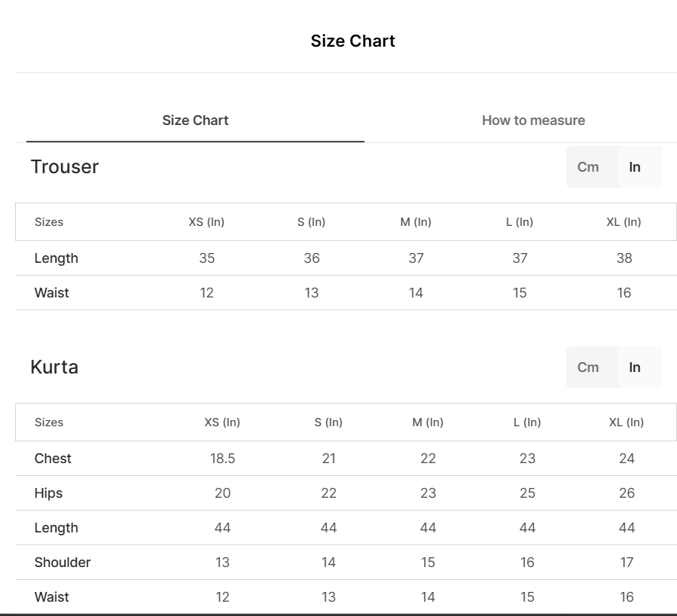
Task: Click XL (In) column header in Kurta table
Action: pyautogui.click(x=626, y=422)
